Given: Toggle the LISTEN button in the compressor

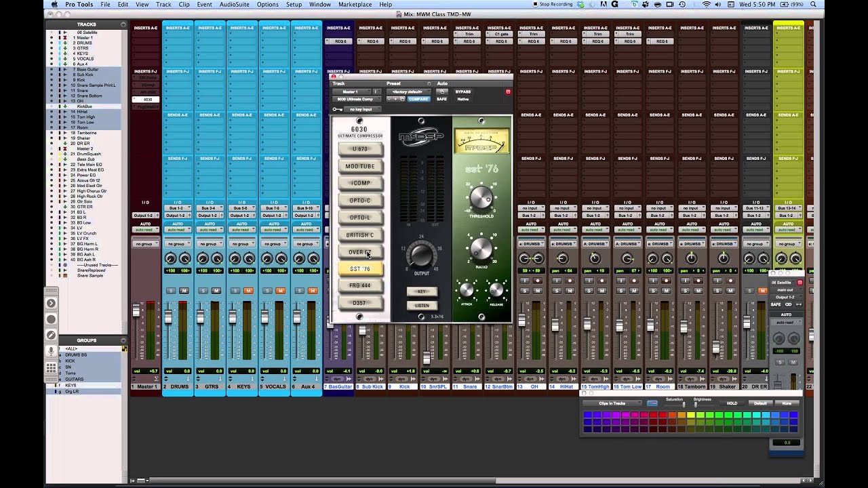Looking at the screenshot, I should (422, 306).
